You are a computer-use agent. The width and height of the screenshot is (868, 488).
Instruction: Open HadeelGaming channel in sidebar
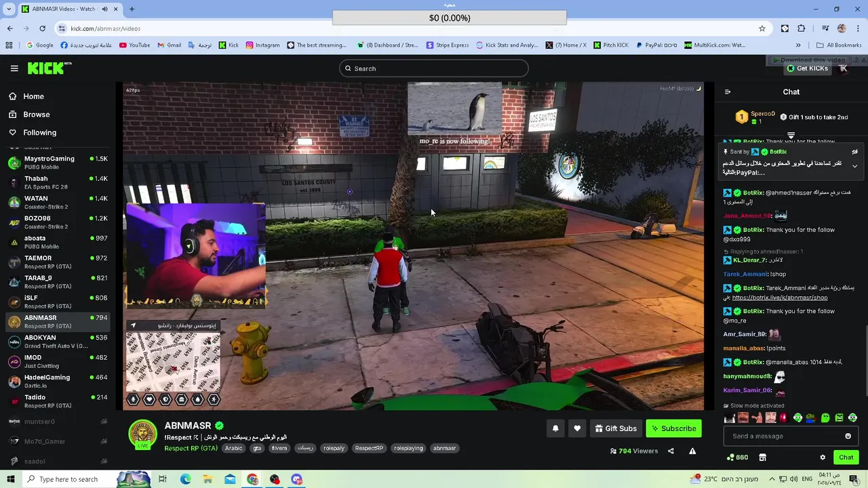pyautogui.click(x=58, y=381)
